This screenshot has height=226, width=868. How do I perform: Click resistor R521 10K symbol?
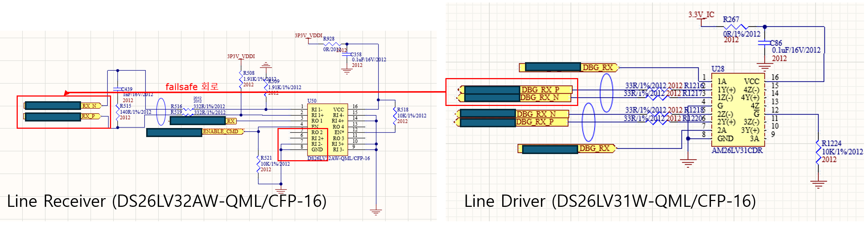(258, 163)
